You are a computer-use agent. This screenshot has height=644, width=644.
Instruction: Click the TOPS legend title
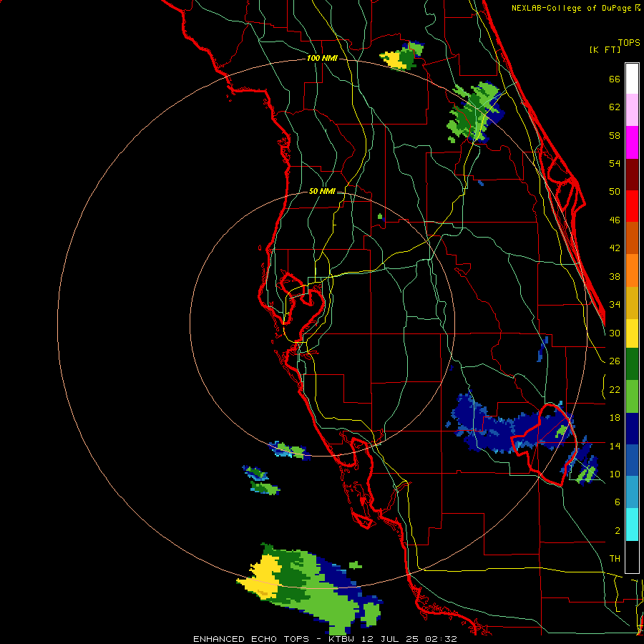point(629,42)
